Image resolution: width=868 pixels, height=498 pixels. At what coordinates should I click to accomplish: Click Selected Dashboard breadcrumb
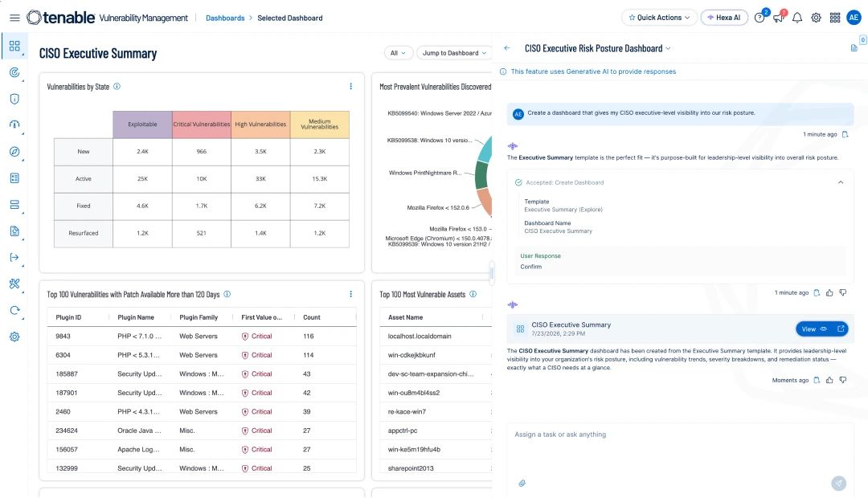point(290,18)
